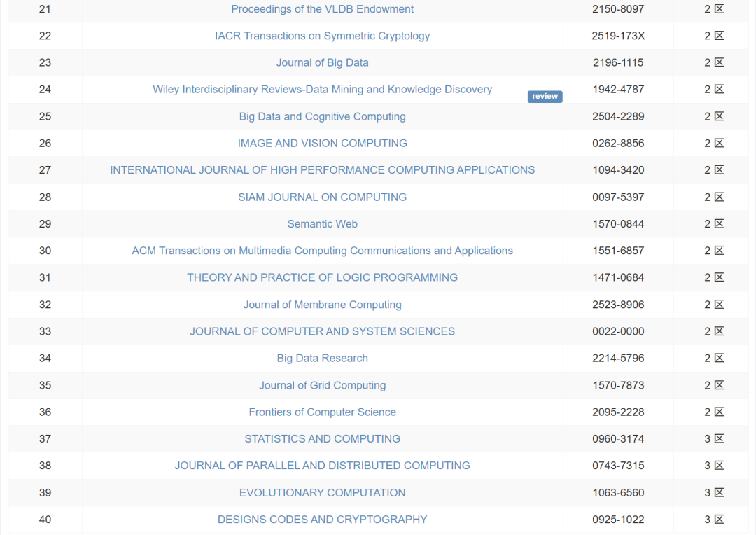Open EVOLUTIONARY COMPUTATION journal link

322,493
